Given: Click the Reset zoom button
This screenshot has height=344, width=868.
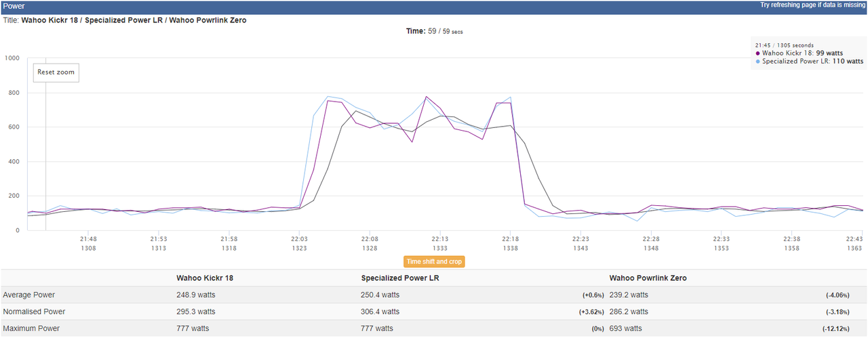Looking at the screenshot, I should pyautogui.click(x=56, y=72).
